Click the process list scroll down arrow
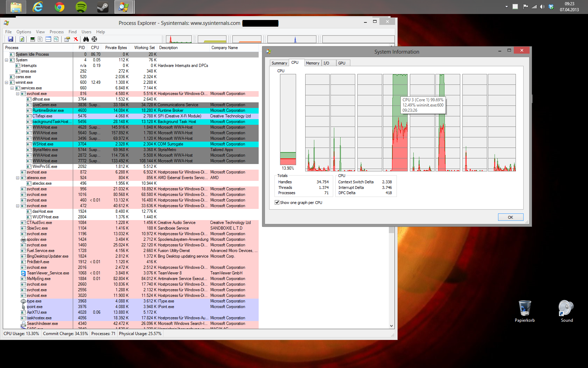 [x=391, y=326]
